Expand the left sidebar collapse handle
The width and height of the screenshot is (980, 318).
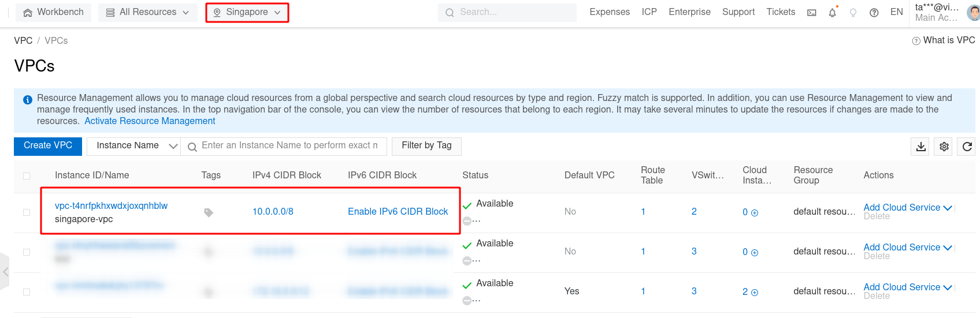[5, 271]
